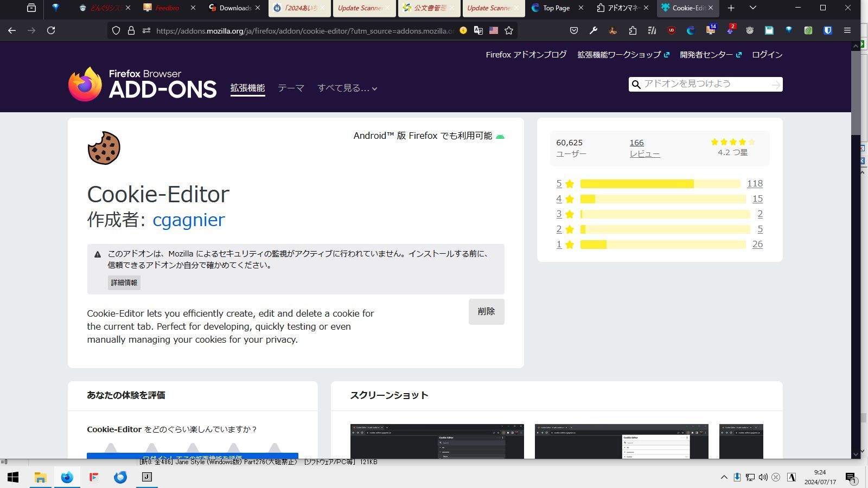
Task: Focus the アドオンを見つけよう search field
Action: pos(705,84)
